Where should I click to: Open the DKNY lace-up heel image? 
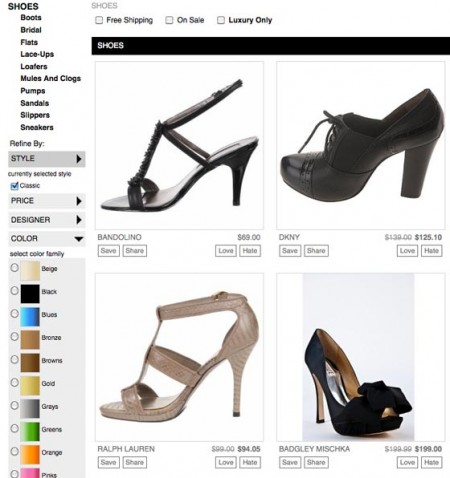coord(361,145)
